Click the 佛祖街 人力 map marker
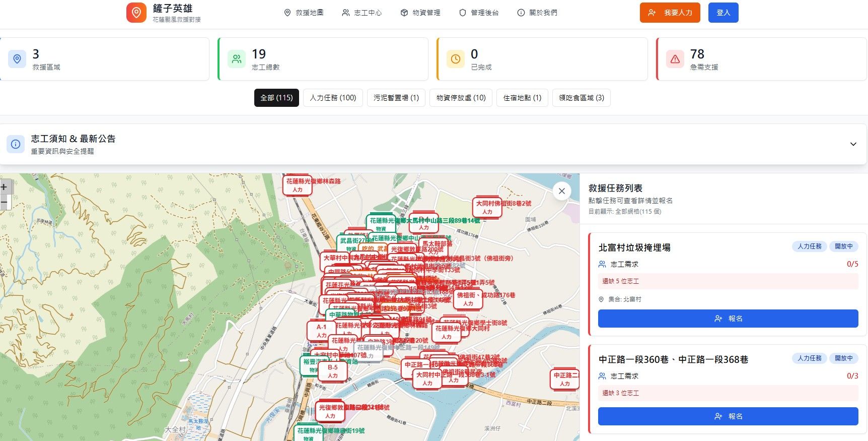Screen dimensions: 868x441 pos(468,299)
